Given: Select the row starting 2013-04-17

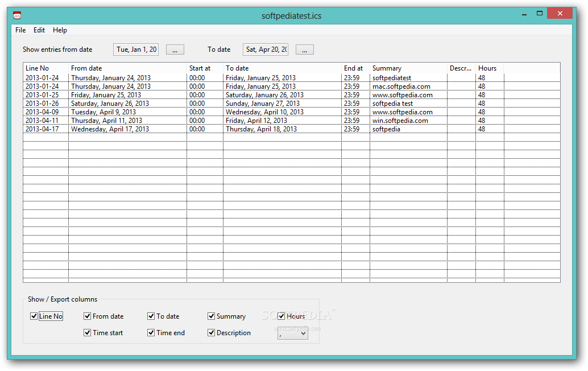Looking at the screenshot, I should click(x=291, y=129).
